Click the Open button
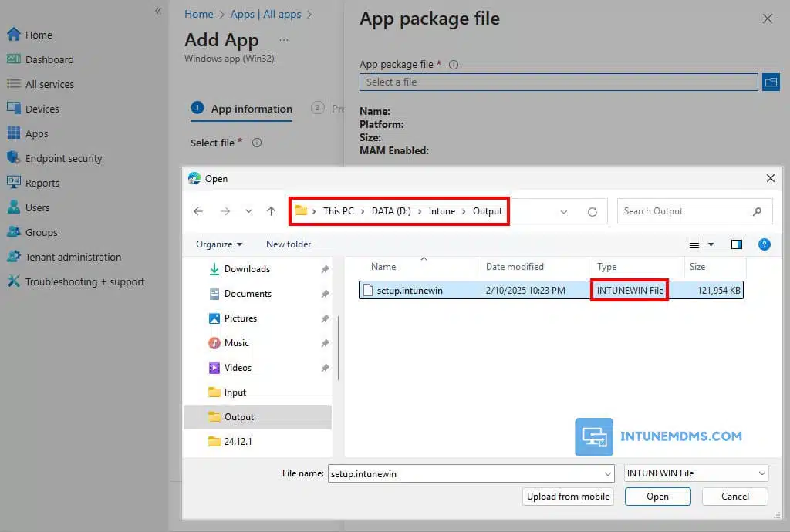The height and width of the screenshot is (532, 790). [657, 497]
